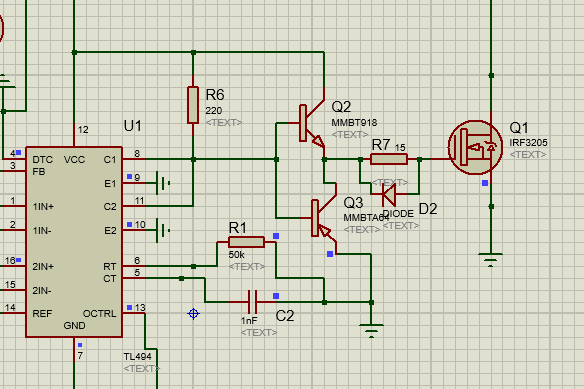Select the R7 resistor body
584x389 pixels.
click(x=389, y=159)
